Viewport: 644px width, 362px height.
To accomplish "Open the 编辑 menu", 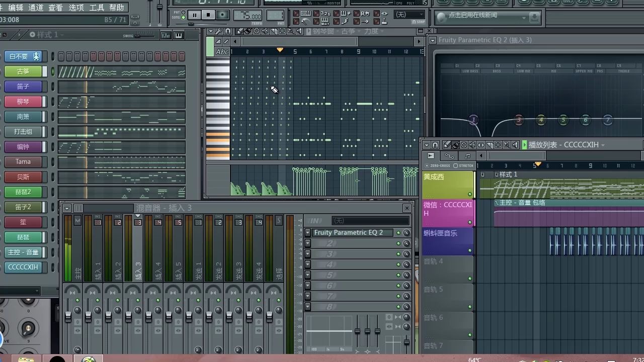I will click(x=16, y=8).
